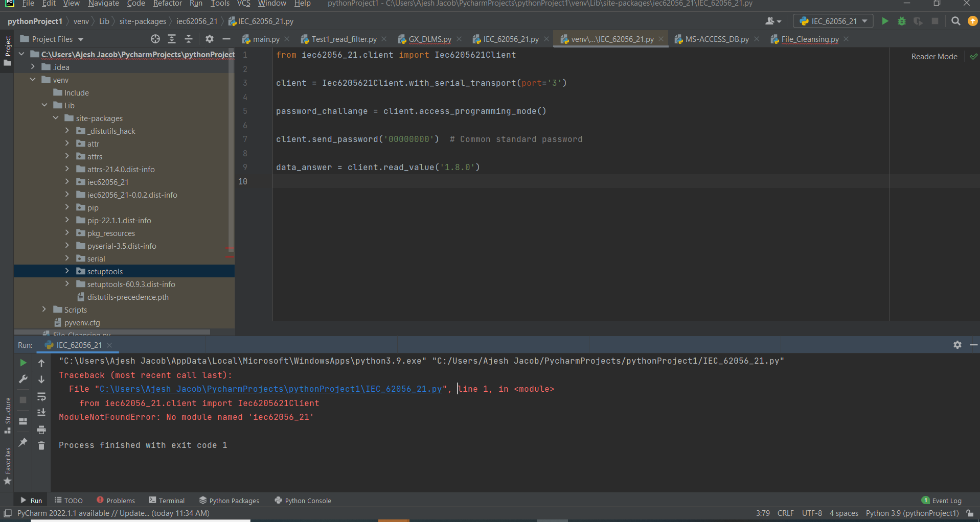Select file in Project view crosshair icon

point(155,38)
